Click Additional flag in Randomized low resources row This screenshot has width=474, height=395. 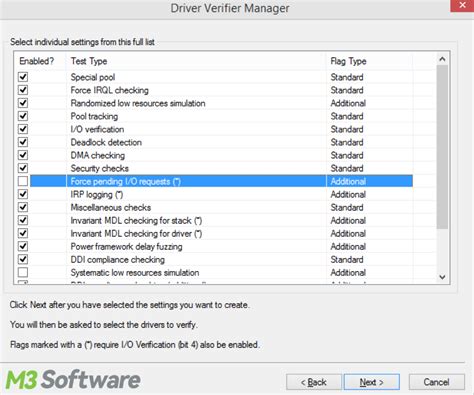(x=348, y=103)
